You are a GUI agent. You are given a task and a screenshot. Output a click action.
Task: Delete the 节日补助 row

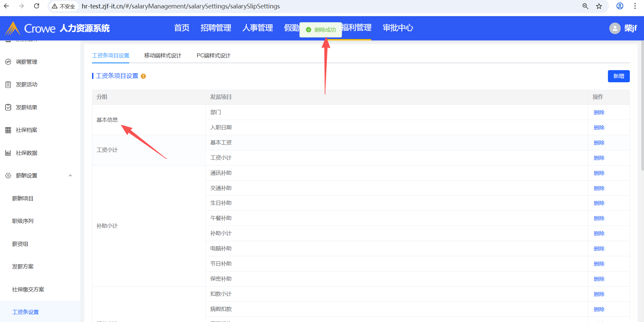599,264
